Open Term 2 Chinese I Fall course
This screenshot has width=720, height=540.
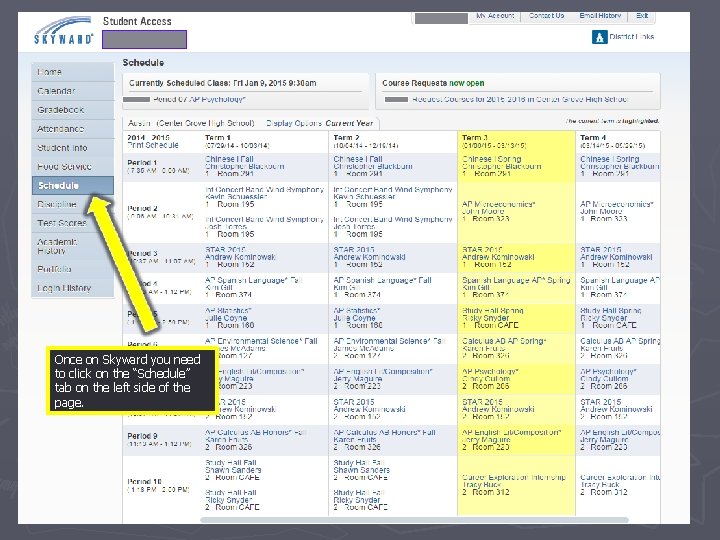coord(358,159)
